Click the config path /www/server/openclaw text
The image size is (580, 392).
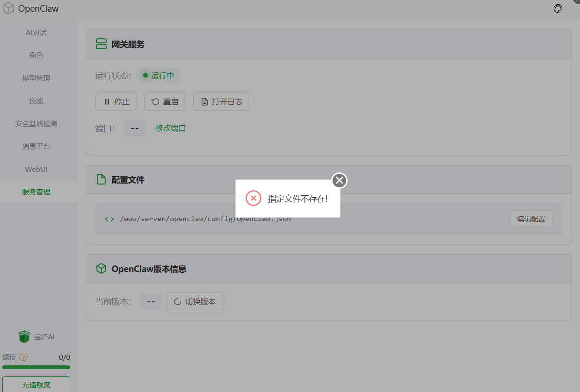(x=205, y=219)
